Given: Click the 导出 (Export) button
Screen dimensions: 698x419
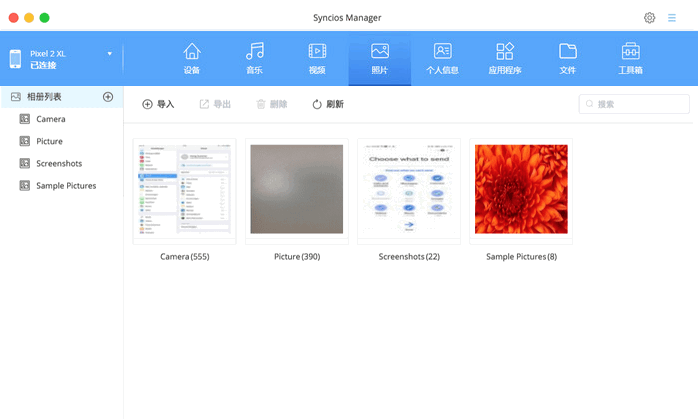Looking at the screenshot, I should 215,104.
